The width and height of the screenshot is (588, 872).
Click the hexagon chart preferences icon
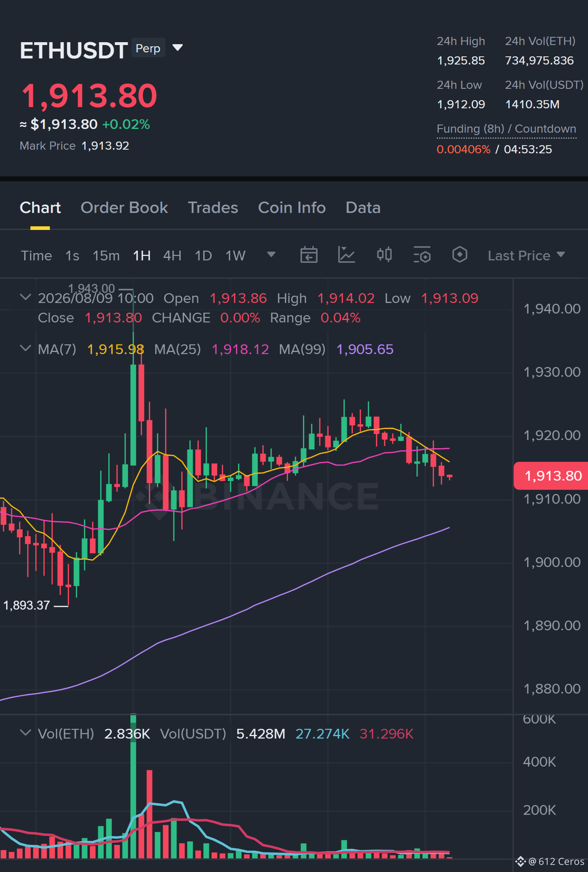[460, 255]
